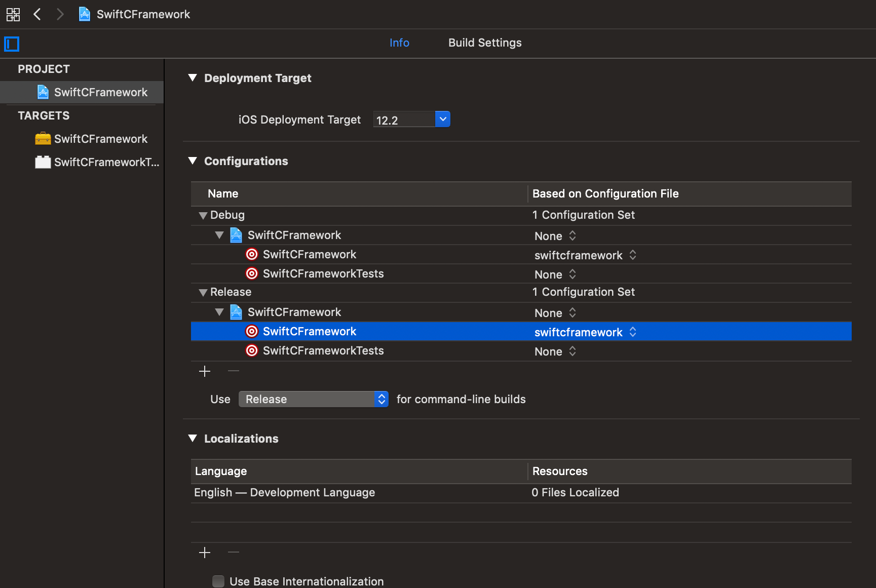
Task: Remove localization with the minus button
Action: pos(234,552)
